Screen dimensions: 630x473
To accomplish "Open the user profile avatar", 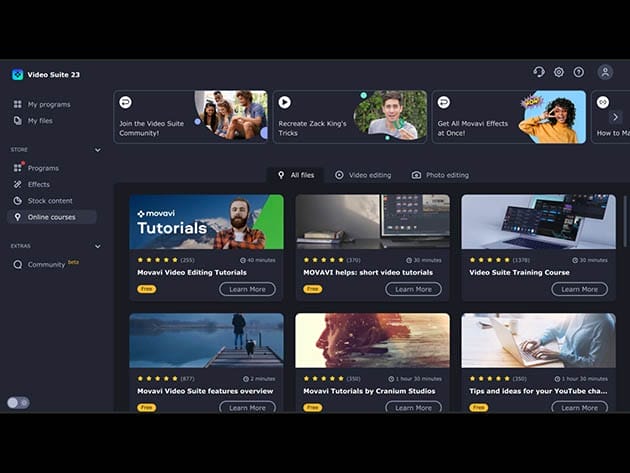I will pyautogui.click(x=605, y=72).
